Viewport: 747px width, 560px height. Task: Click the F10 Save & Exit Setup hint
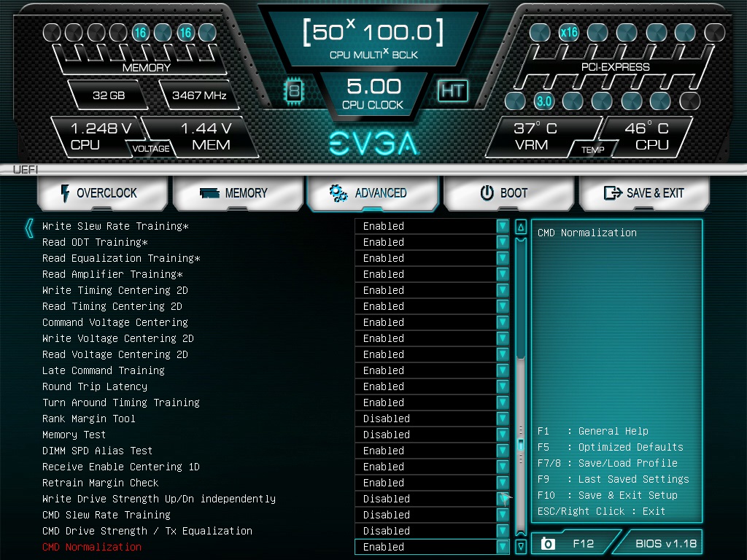point(608,495)
